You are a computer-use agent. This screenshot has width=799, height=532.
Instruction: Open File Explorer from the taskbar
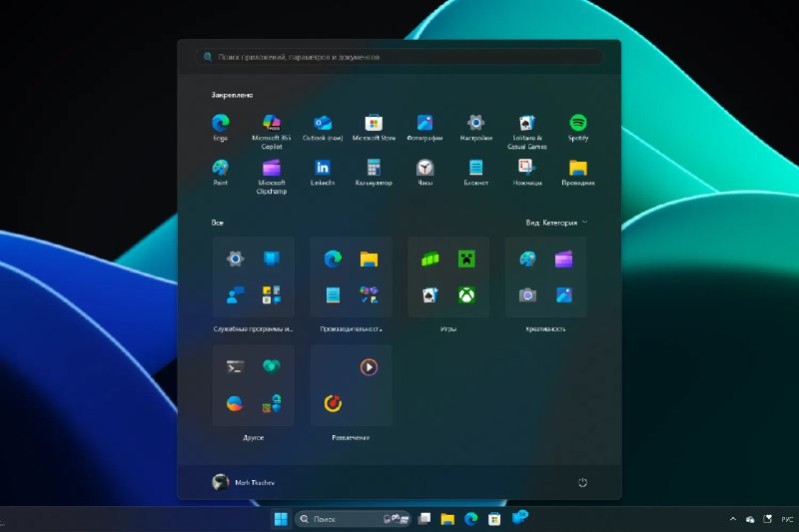[x=447, y=519]
